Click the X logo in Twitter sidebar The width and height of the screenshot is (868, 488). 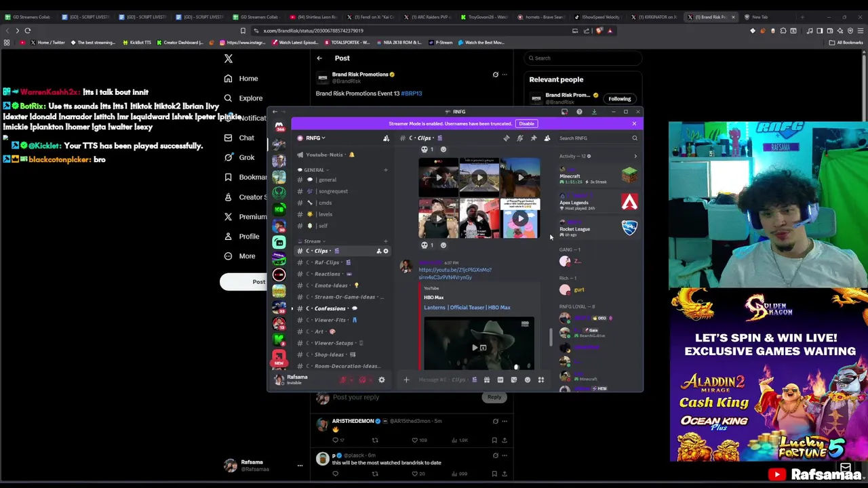229,59
